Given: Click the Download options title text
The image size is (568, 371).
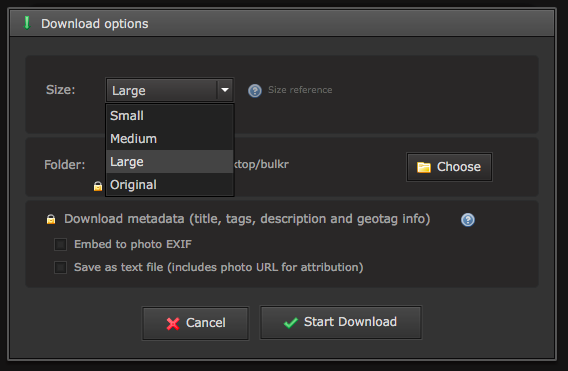Looking at the screenshot, I should tap(95, 24).
